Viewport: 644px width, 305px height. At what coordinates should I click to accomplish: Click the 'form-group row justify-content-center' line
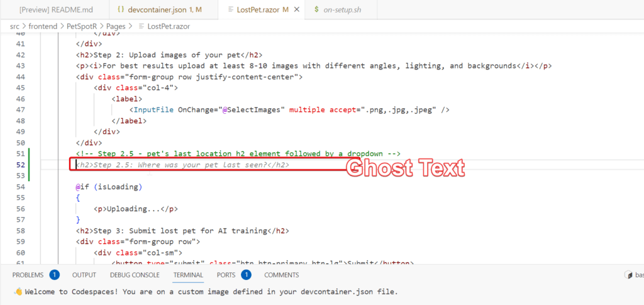pos(189,77)
